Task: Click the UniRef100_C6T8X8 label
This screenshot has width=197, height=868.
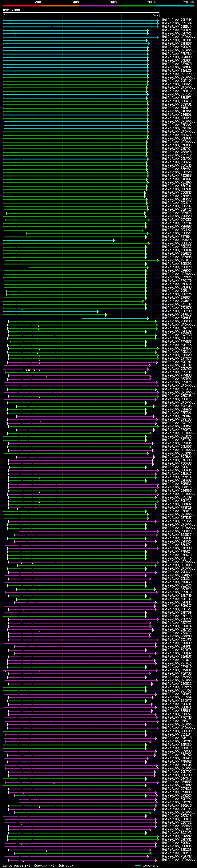Action: (x=177, y=829)
